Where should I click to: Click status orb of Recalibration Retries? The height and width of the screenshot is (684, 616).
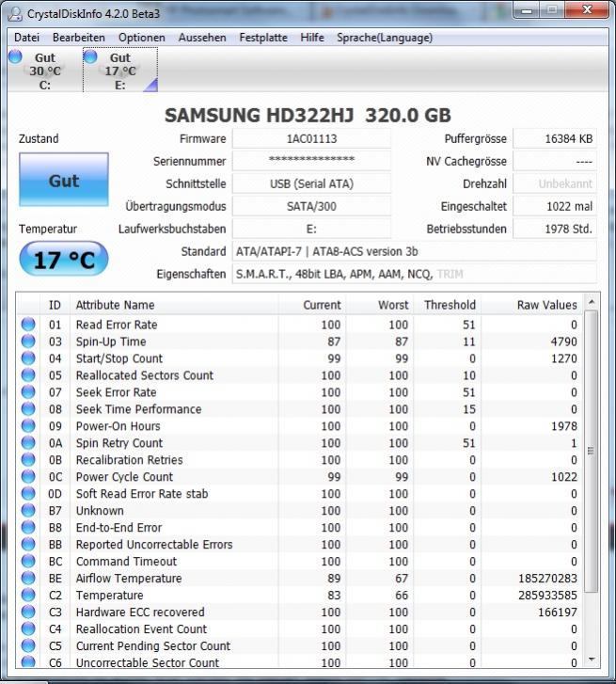pos(28,459)
